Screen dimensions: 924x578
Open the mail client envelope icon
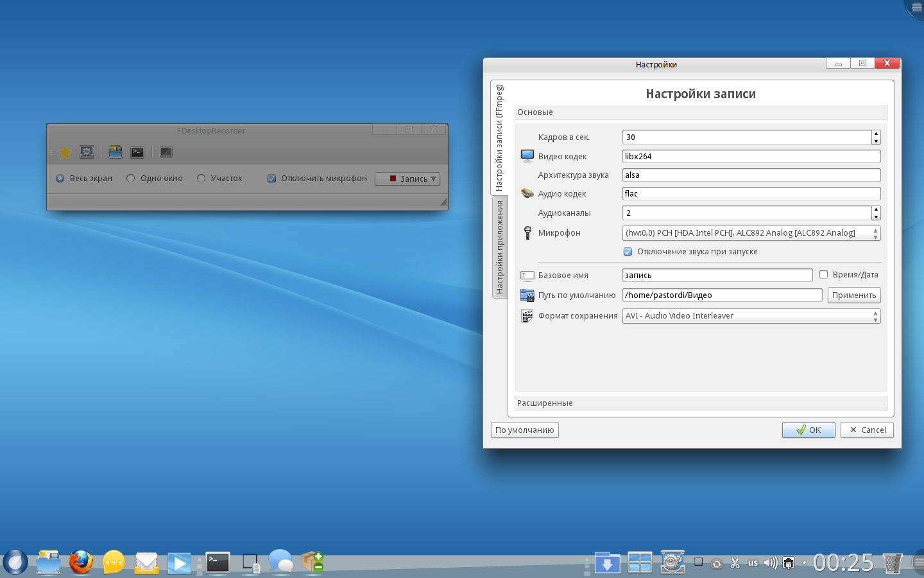[147, 563]
